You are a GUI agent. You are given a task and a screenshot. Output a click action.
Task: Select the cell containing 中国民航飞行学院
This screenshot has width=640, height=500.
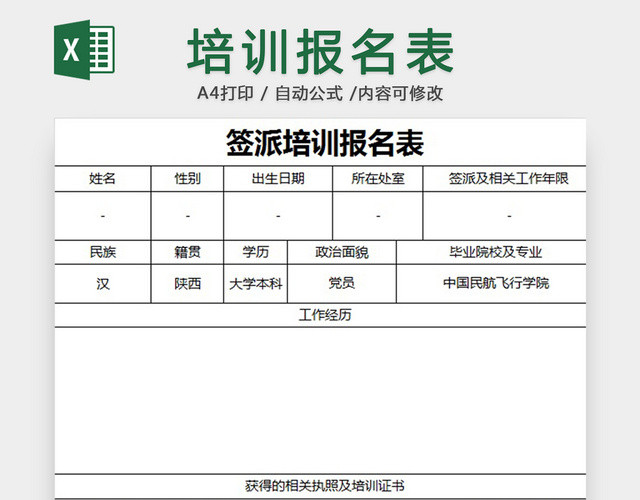491,284
